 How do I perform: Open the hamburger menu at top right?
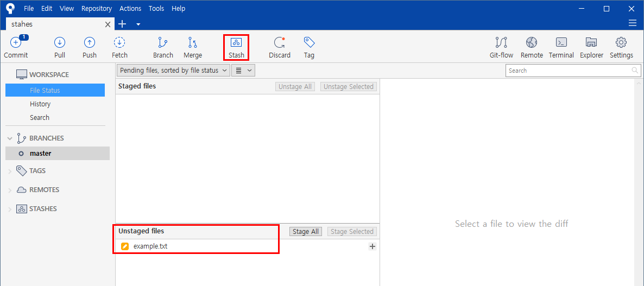click(633, 23)
